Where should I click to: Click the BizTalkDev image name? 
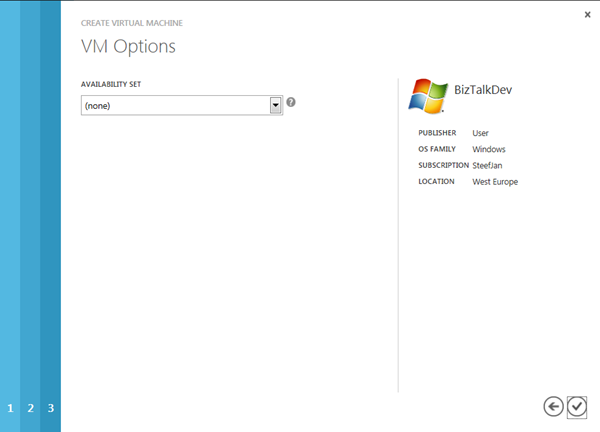(483, 90)
